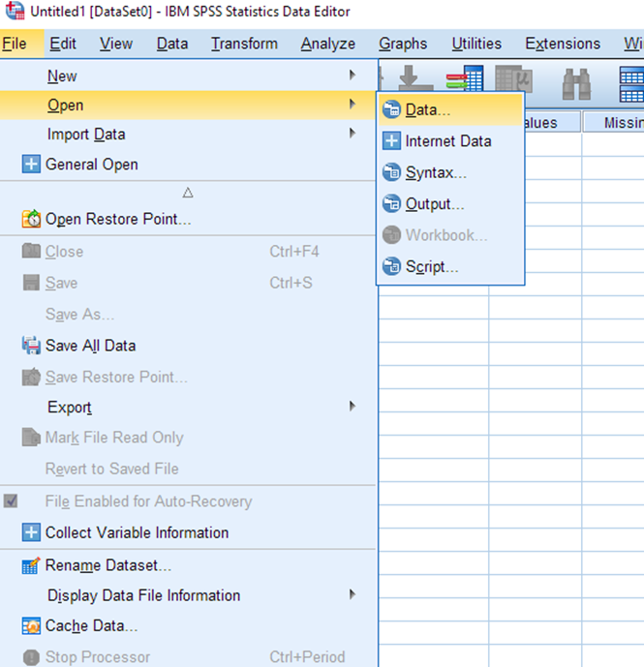Open the Edit menu
Image resolution: width=644 pixels, height=667 pixels.
click(63, 44)
